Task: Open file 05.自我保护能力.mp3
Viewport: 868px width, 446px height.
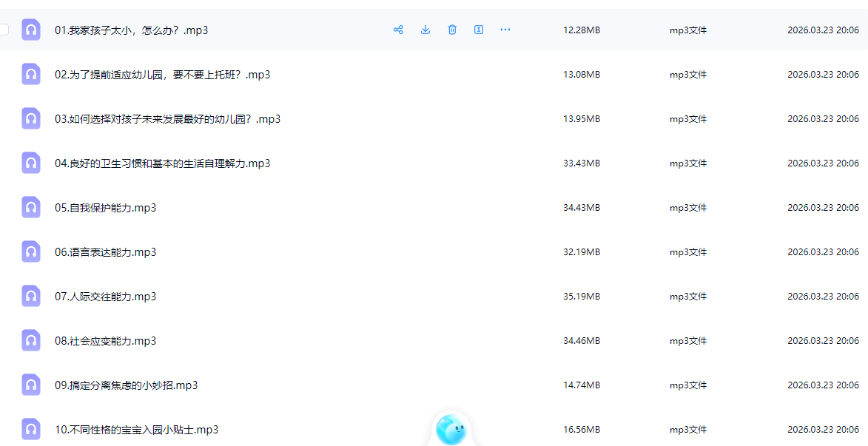Action: 105,208
